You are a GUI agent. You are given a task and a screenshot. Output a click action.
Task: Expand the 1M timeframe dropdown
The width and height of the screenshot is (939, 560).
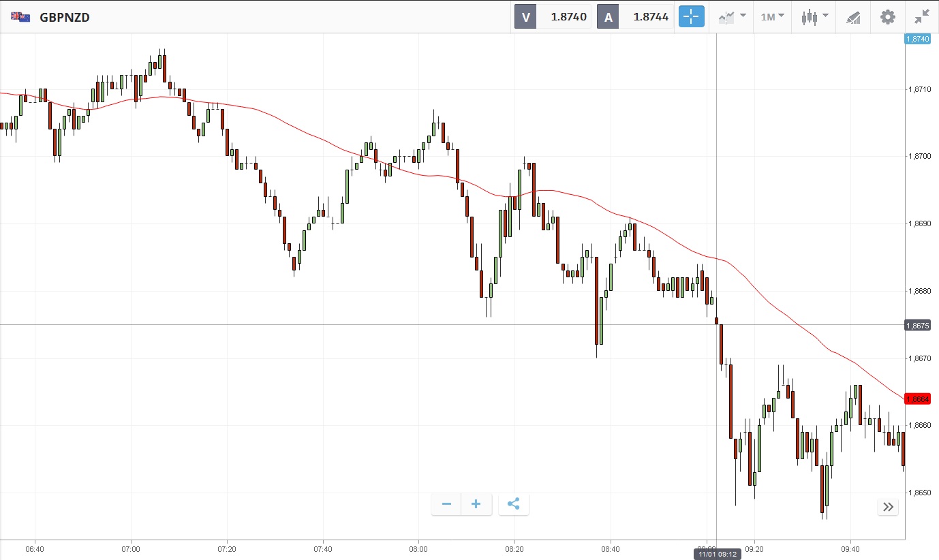[772, 17]
